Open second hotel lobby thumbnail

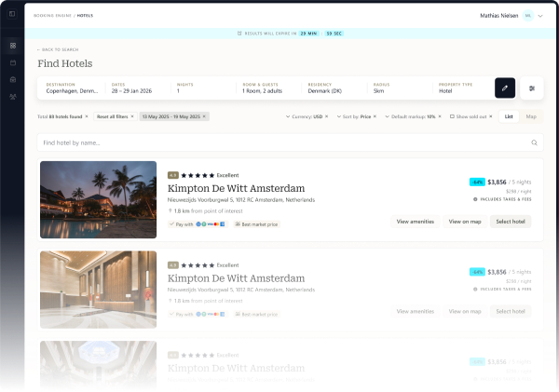click(99, 290)
